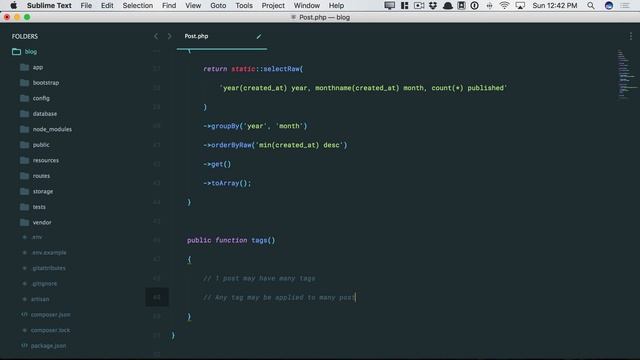
Task: Click the FOLDERS sidebar heading
Action: [x=24, y=36]
